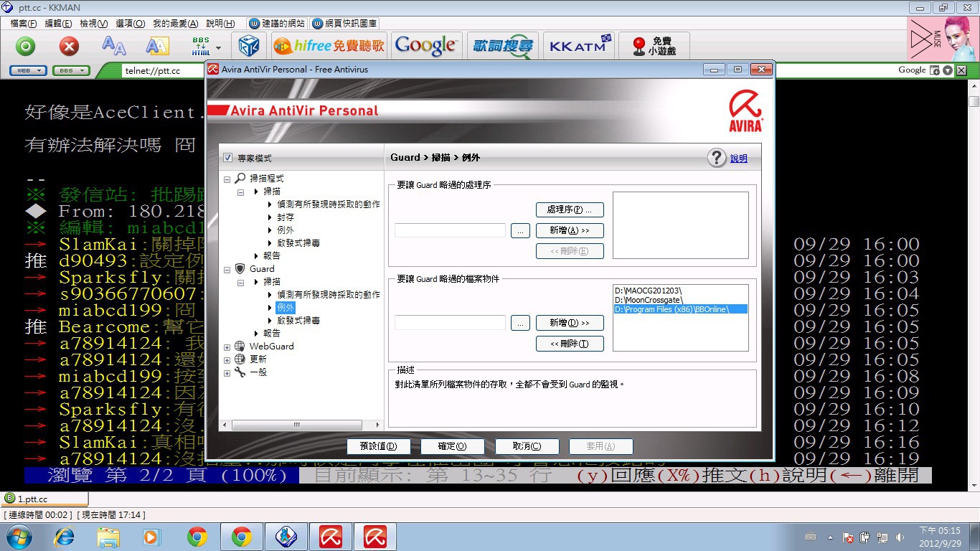This screenshot has height=551, width=980.
Task: Open the KKATM shortcut icon
Action: pyautogui.click(x=579, y=47)
